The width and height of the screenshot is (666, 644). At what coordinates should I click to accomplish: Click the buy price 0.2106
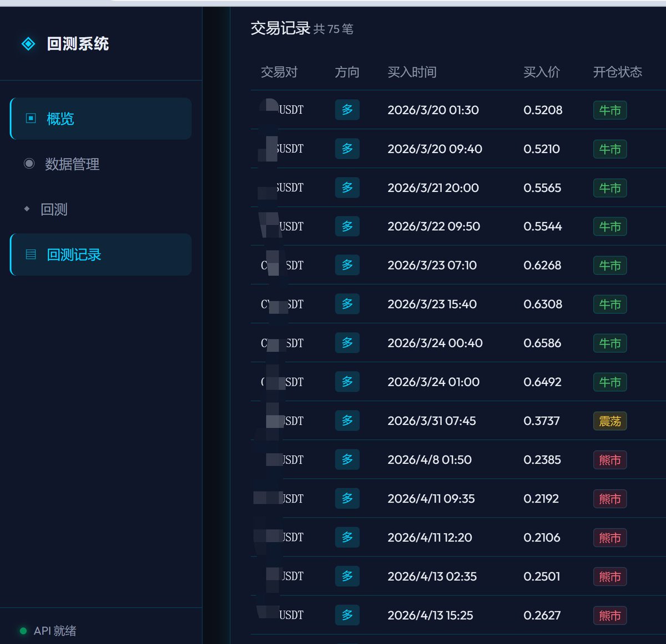coord(542,537)
